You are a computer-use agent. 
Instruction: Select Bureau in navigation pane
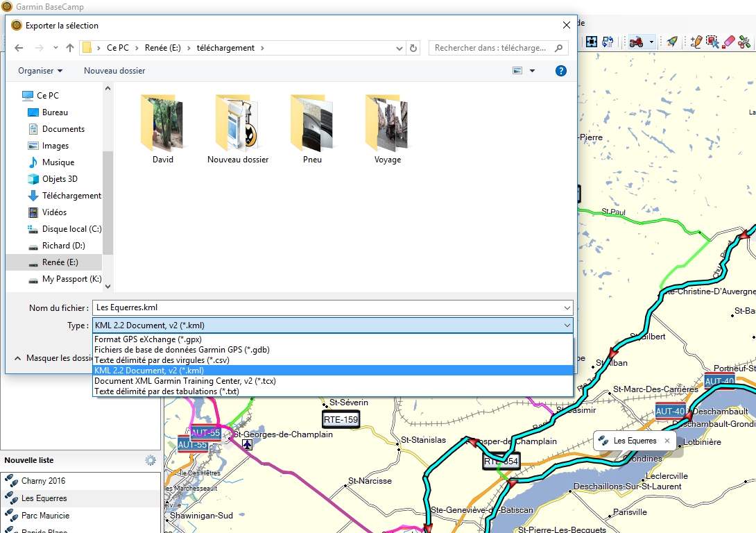click(x=48, y=112)
